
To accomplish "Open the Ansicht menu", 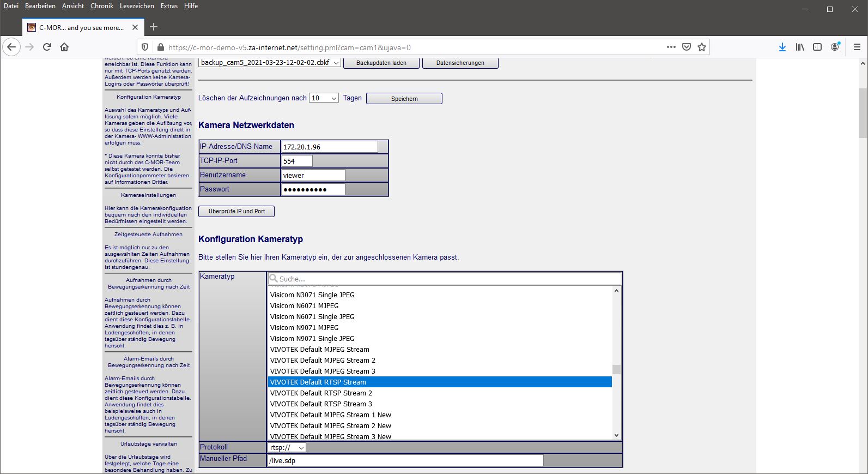I will tap(73, 6).
